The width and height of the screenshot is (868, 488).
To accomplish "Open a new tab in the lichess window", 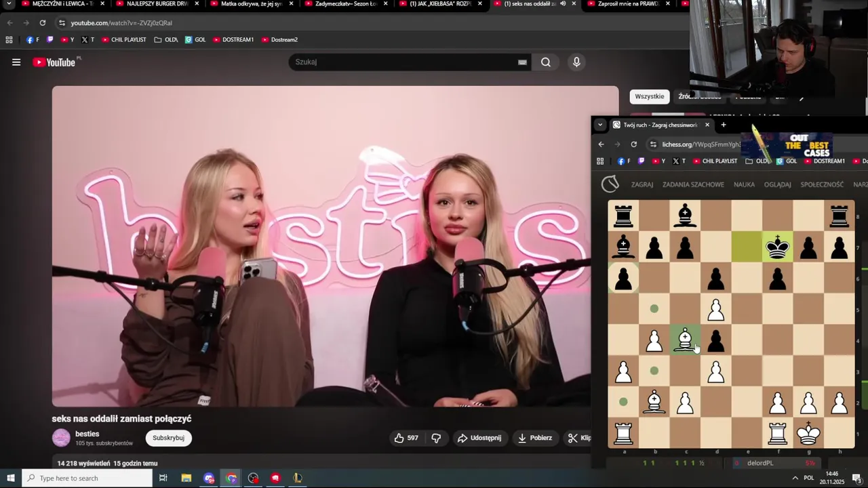I will [x=723, y=125].
